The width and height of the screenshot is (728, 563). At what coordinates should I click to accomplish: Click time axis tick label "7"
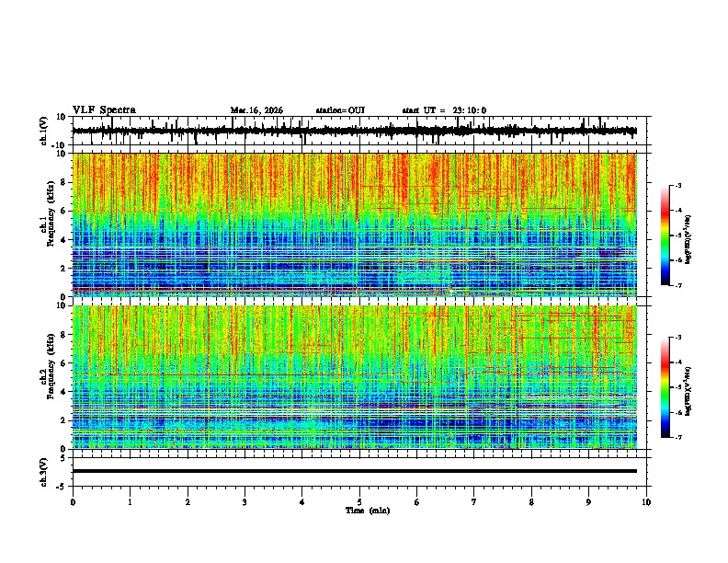(474, 502)
